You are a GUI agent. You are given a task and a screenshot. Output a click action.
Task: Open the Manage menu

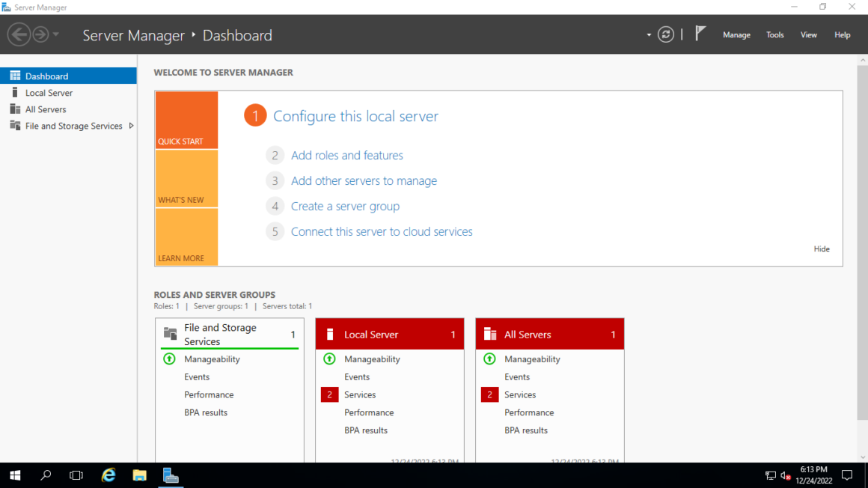coord(736,34)
